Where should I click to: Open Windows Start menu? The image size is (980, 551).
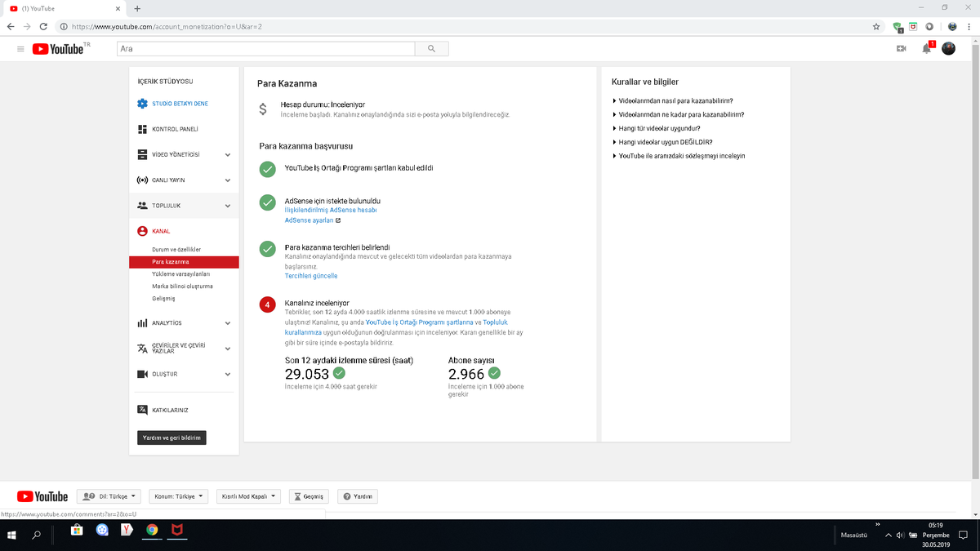pyautogui.click(x=11, y=535)
